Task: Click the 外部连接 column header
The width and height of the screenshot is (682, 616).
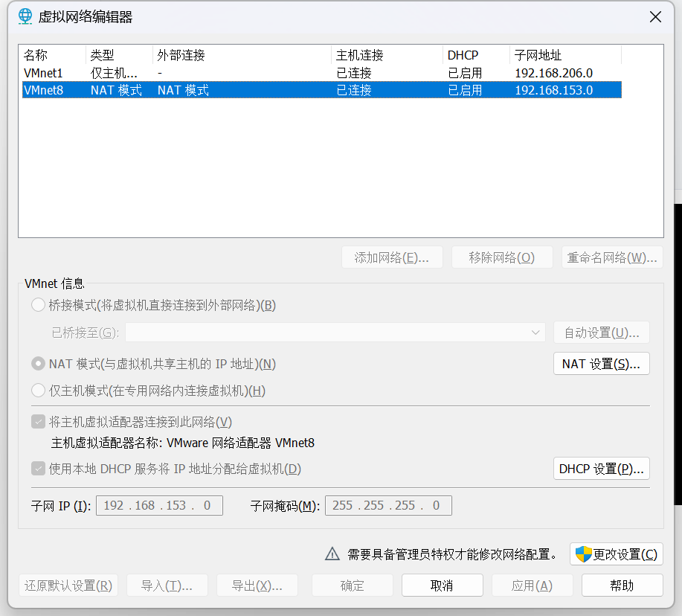Action: [x=242, y=55]
